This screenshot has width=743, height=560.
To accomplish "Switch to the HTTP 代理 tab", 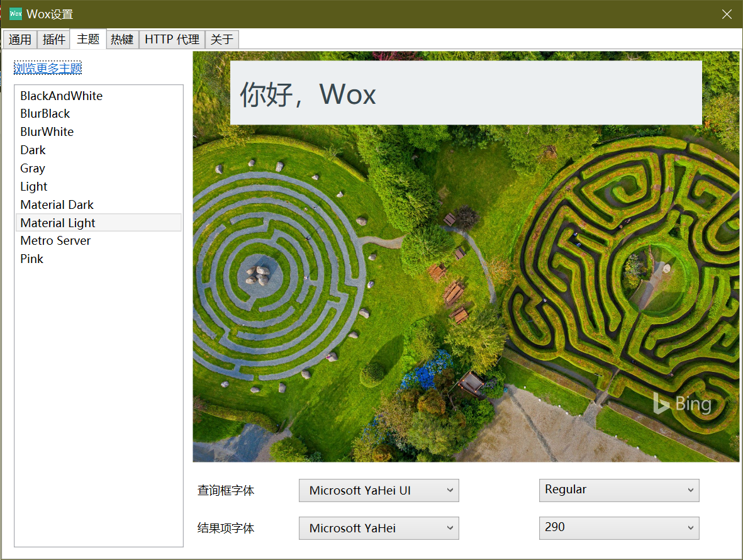I will [172, 39].
